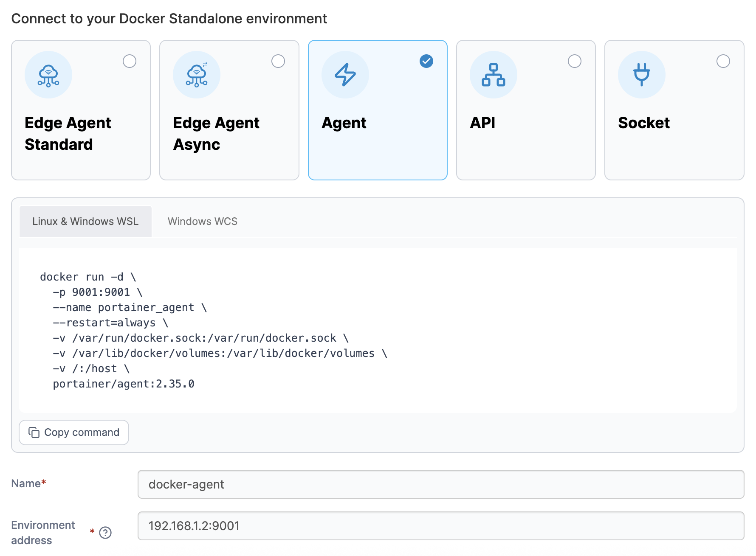Screen dimensions: 756x556
Task: Click the API network hierarchy icon
Action: [x=493, y=75]
